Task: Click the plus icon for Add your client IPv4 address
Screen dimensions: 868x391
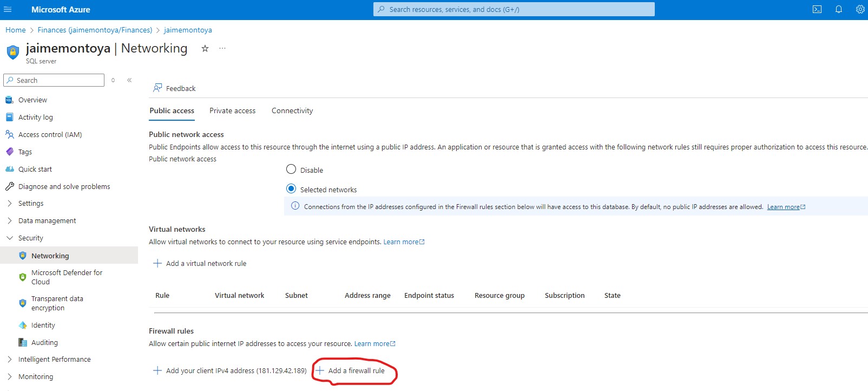Action: (x=157, y=370)
